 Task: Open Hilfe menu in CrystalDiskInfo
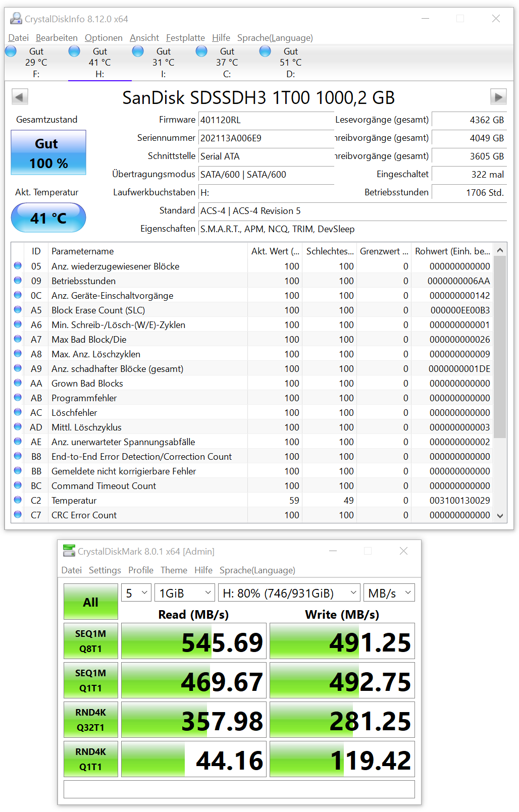coord(221,38)
